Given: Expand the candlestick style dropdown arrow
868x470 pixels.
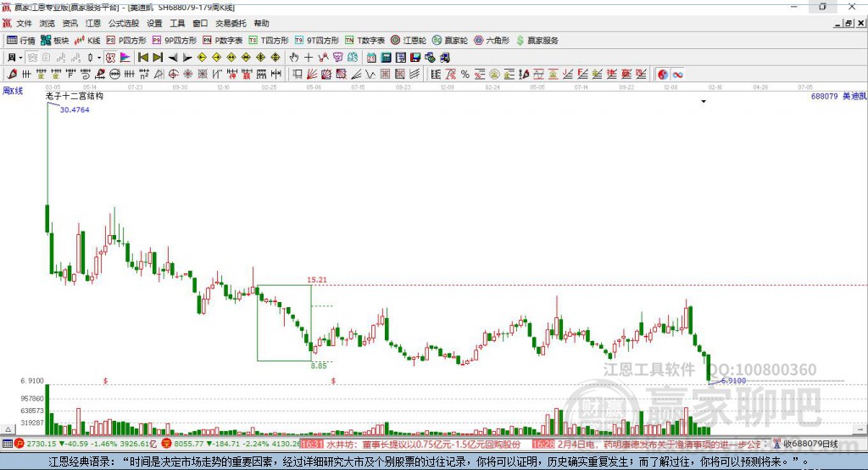Looking at the screenshot, I should 99,58.
